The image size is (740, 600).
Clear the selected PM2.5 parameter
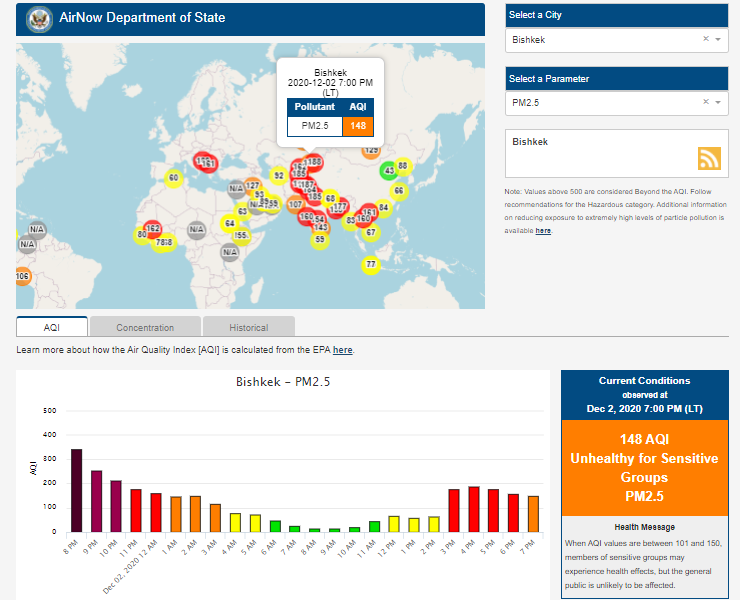click(705, 102)
